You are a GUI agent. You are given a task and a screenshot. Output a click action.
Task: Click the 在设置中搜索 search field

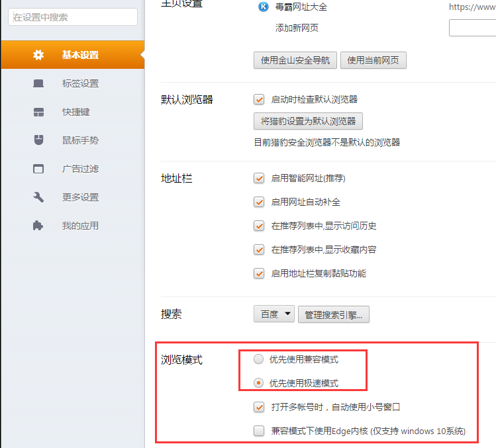coord(72,17)
